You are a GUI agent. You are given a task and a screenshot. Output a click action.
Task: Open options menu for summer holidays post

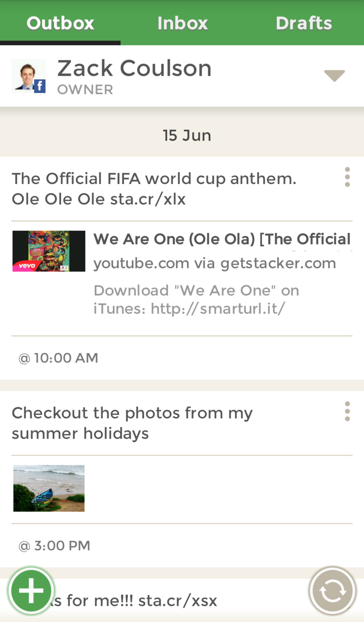(347, 411)
